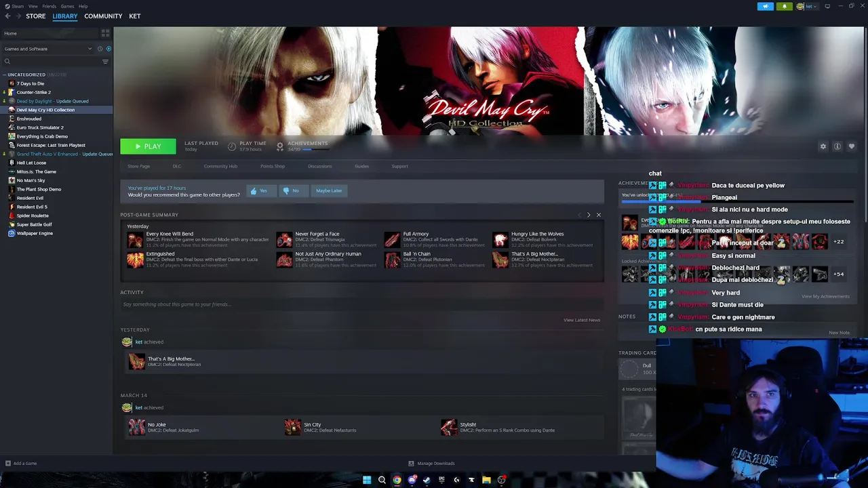
Task: Click Add a Game at bottom left
Action: point(21,464)
